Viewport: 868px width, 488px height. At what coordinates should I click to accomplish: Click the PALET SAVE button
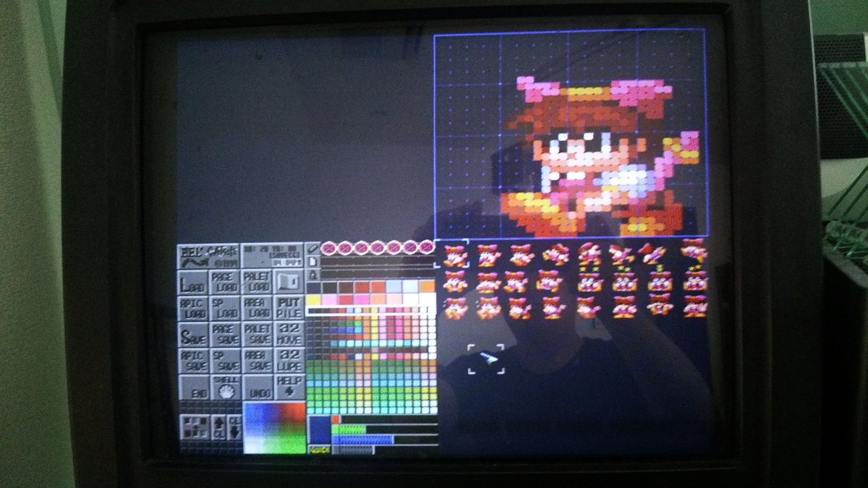click(257, 335)
